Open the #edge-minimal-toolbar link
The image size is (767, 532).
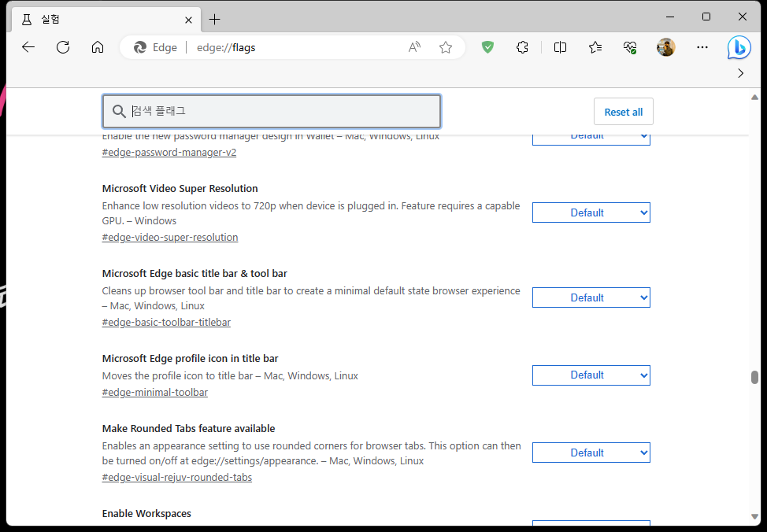[x=154, y=392]
